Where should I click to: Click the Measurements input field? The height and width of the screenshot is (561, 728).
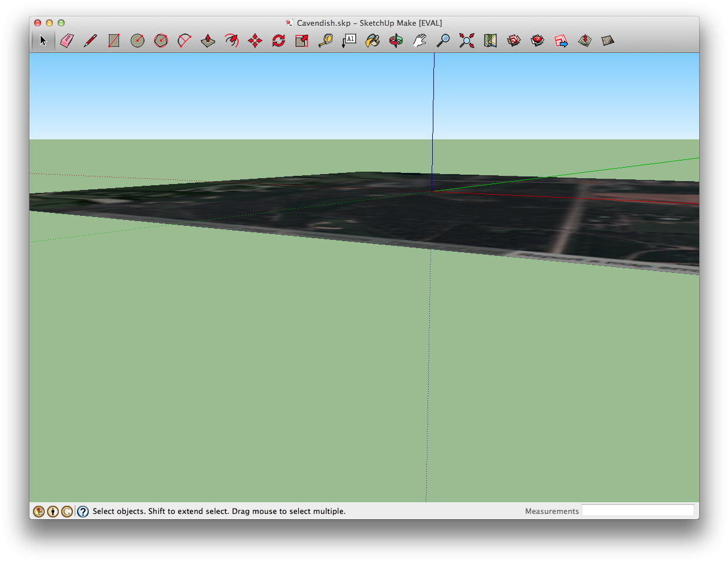(637, 510)
